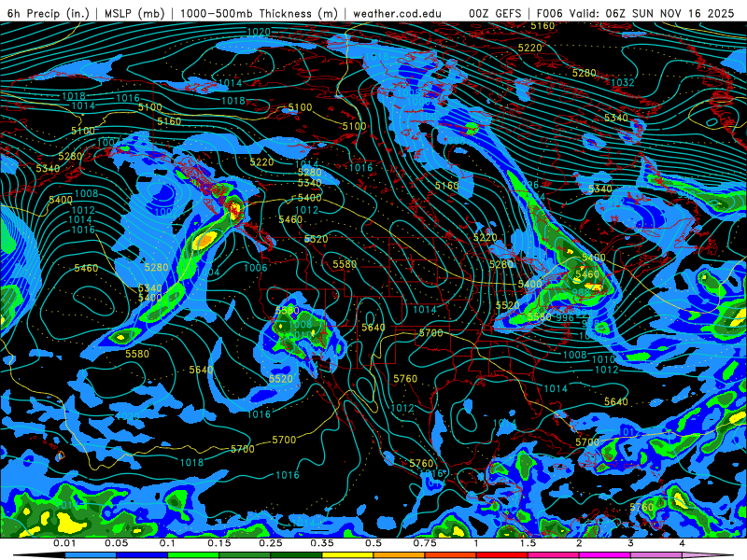Click the '1006' pressure contour label
Viewport: 747px width, 560px height.
point(256,268)
